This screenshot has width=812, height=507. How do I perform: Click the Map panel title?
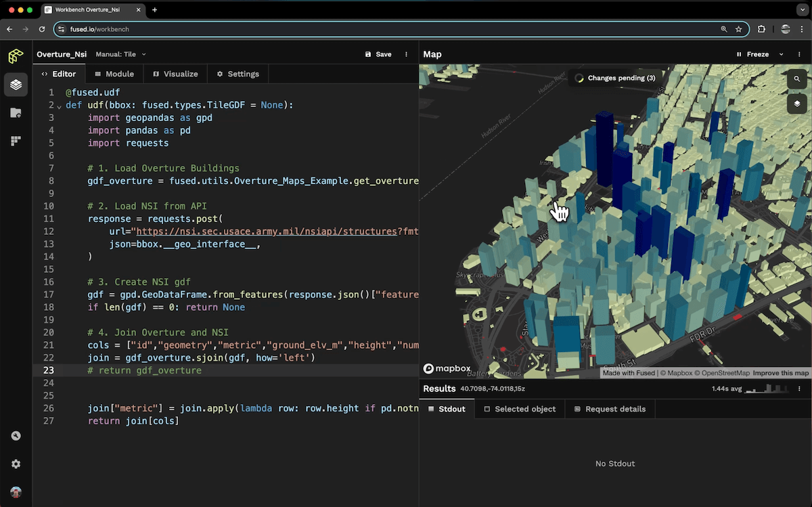pyautogui.click(x=432, y=54)
